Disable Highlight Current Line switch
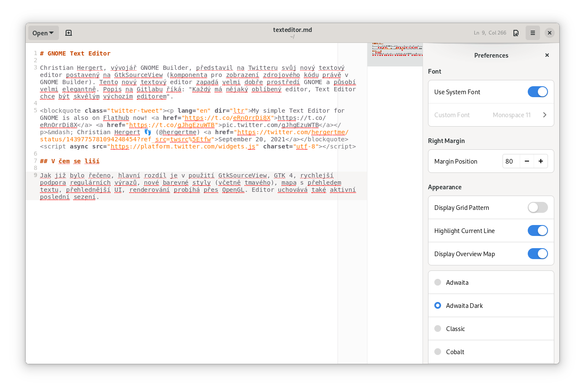The height and width of the screenshot is (392, 585). (537, 230)
